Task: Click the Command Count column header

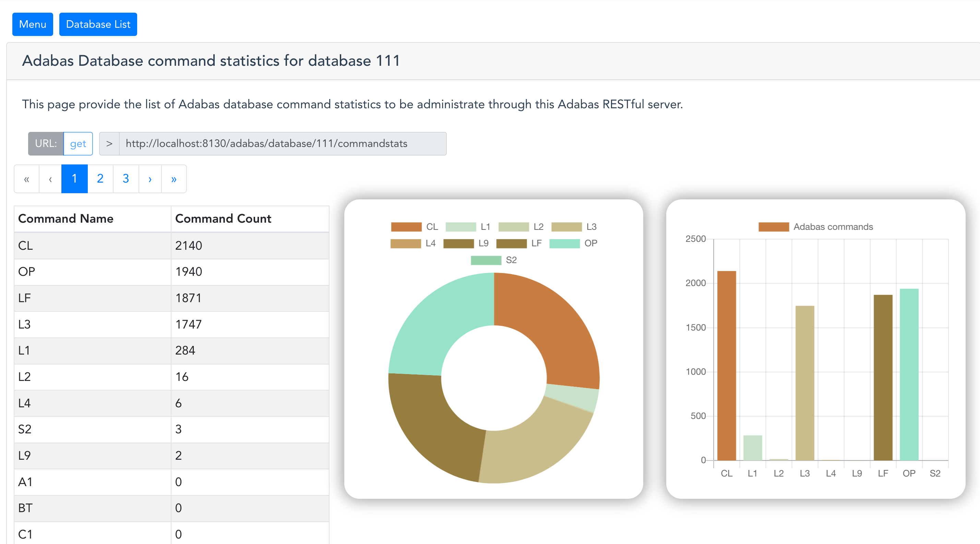Action: (x=223, y=219)
